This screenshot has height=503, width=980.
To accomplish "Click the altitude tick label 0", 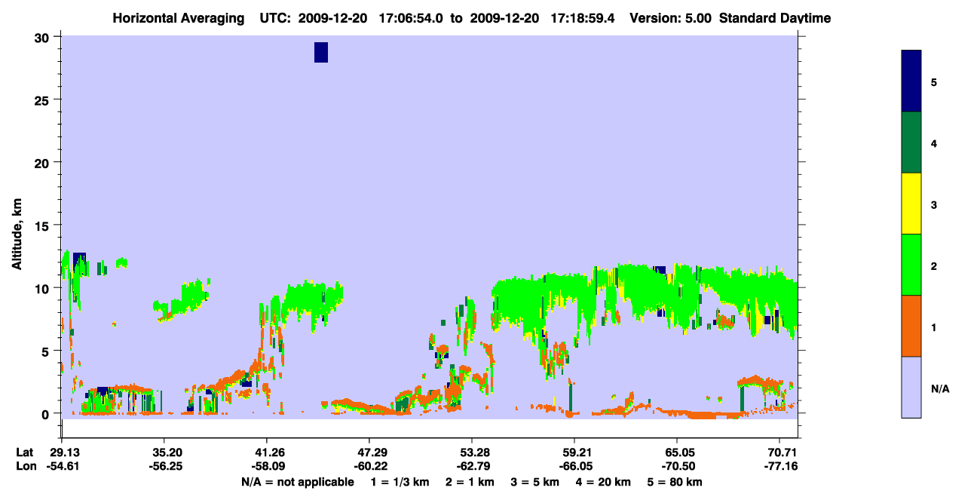I will point(47,413).
